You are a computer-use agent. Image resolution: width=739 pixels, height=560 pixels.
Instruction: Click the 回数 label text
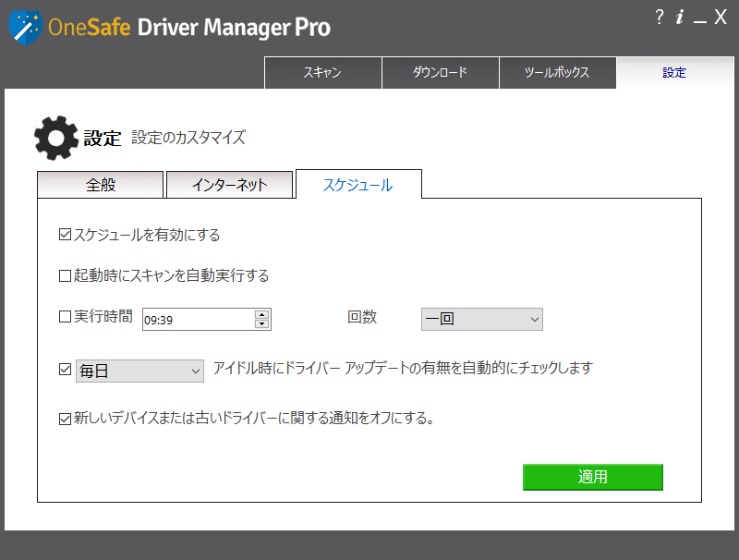pos(362,317)
